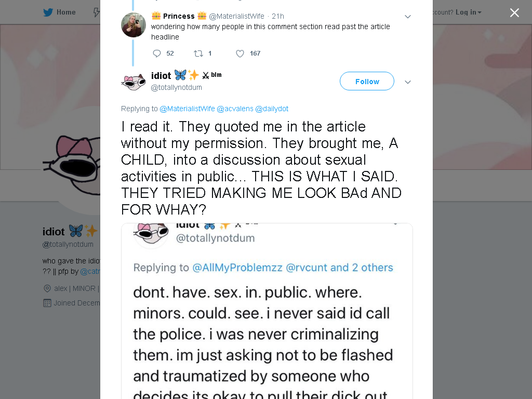Open the chevron menu beside Follow button
The image size is (532, 399).
(408, 82)
